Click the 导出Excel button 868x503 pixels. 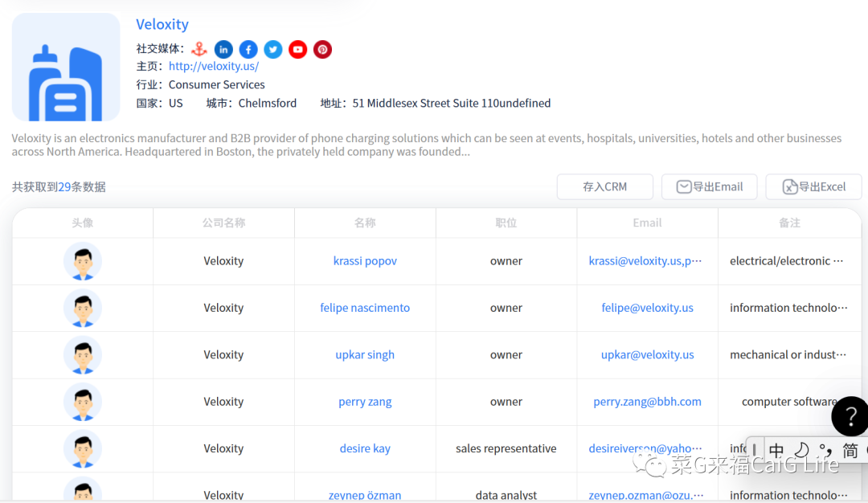(813, 187)
